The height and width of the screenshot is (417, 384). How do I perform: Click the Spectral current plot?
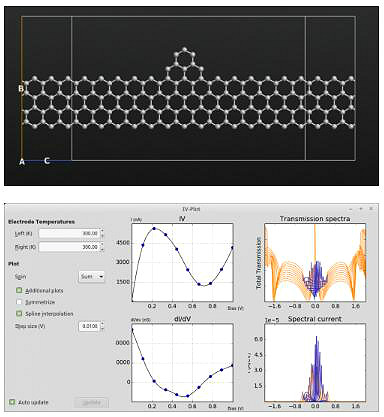tap(315, 362)
